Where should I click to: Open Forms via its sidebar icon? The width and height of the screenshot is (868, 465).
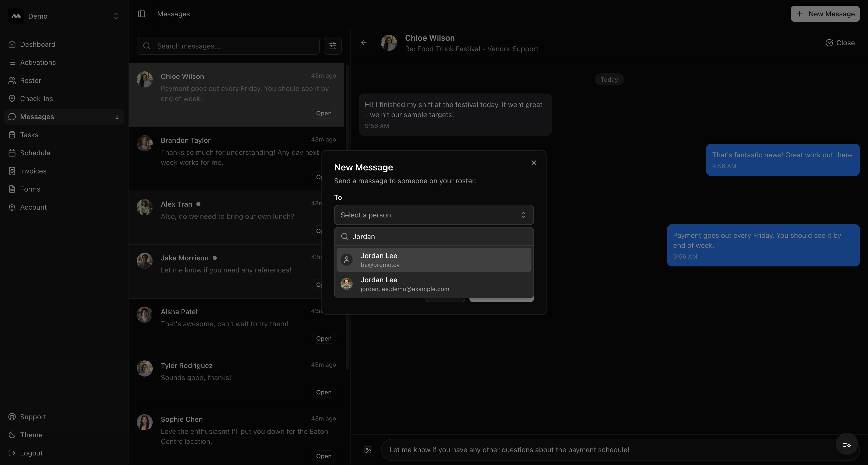(x=12, y=189)
